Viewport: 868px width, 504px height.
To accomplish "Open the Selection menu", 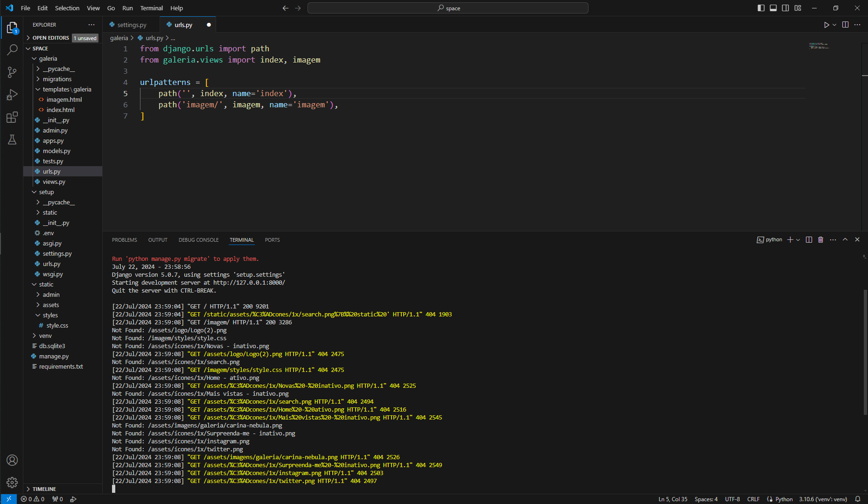I will click(x=67, y=8).
